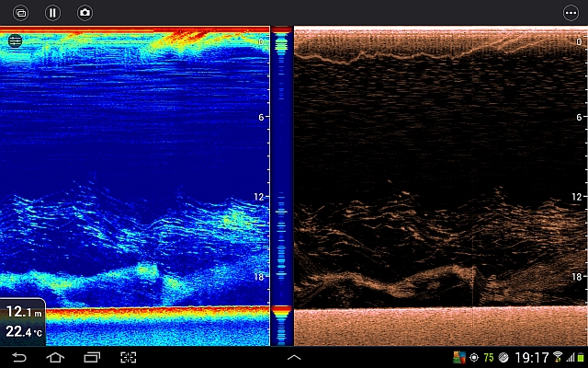Open the Wi-Fi status icon
The width and height of the screenshot is (588, 368).
(x=558, y=357)
